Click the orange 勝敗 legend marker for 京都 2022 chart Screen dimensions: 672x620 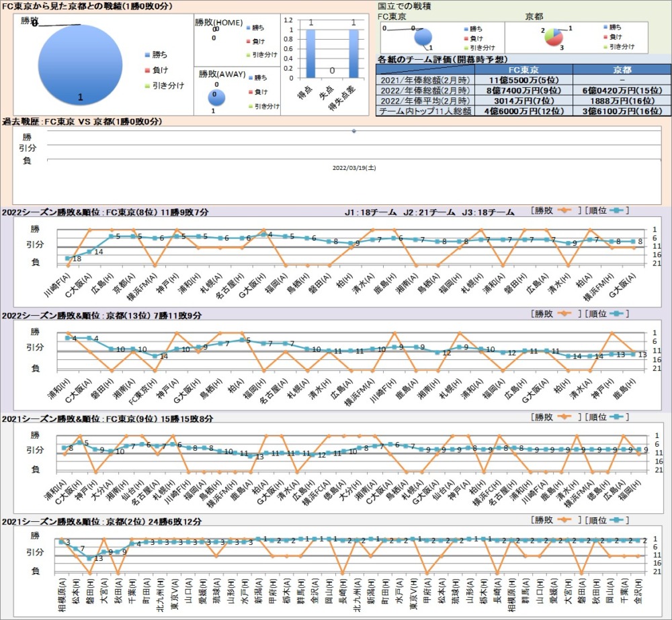click(x=564, y=314)
